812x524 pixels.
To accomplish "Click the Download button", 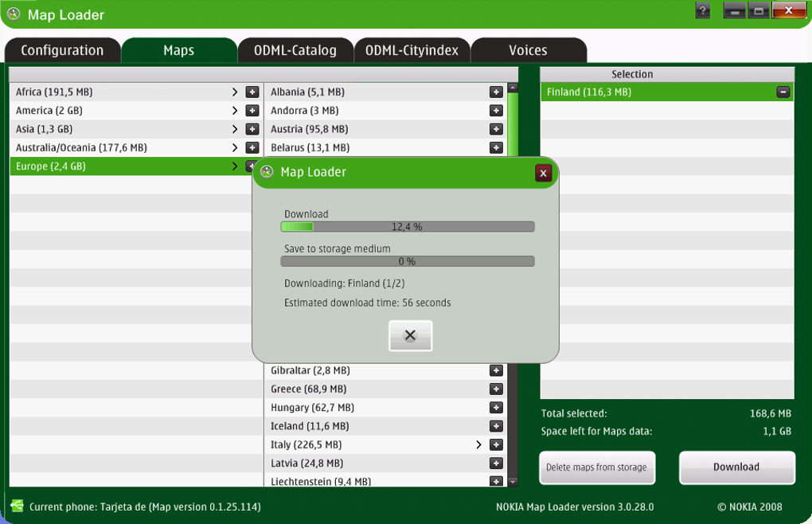I will 737,467.
